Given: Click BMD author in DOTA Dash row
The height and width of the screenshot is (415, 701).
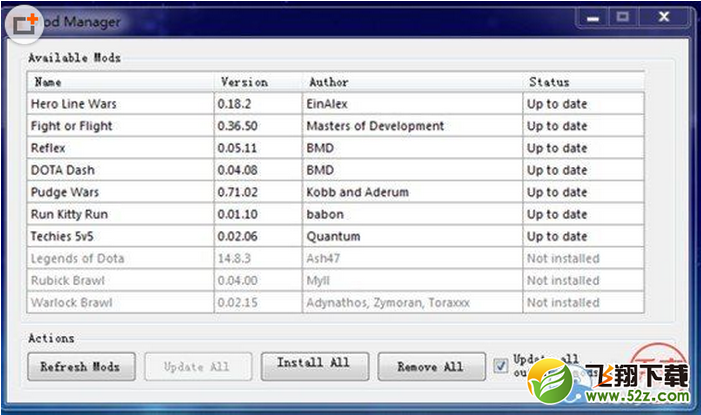Looking at the screenshot, I should pos(413,170).
